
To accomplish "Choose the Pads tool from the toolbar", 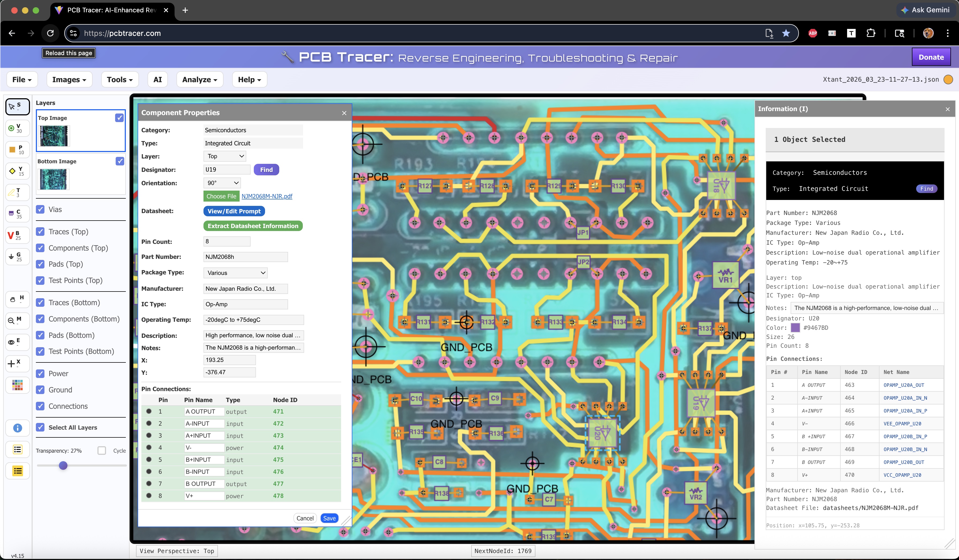I will point(17,150).
